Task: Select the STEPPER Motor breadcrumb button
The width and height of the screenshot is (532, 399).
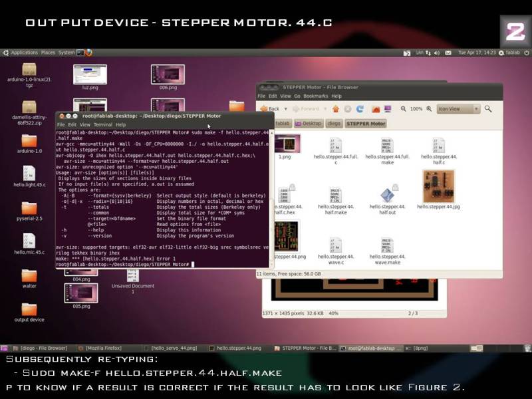Action: pos(366,124)
